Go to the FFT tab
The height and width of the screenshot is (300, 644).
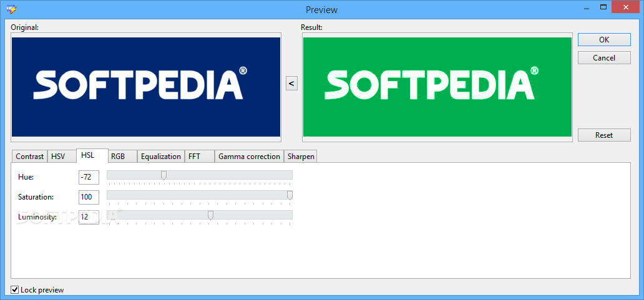pos(199,157)
